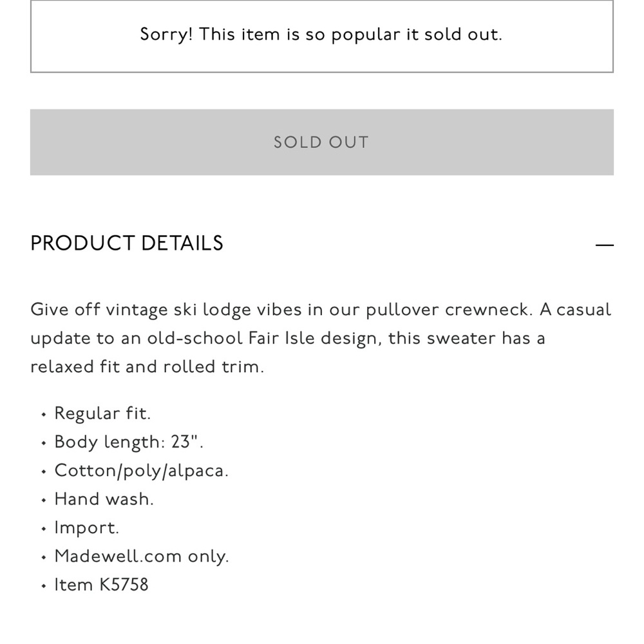The image size is (644, 644).
Task: Collapse Product Details with the minus icon
Action: click(604, 245)
